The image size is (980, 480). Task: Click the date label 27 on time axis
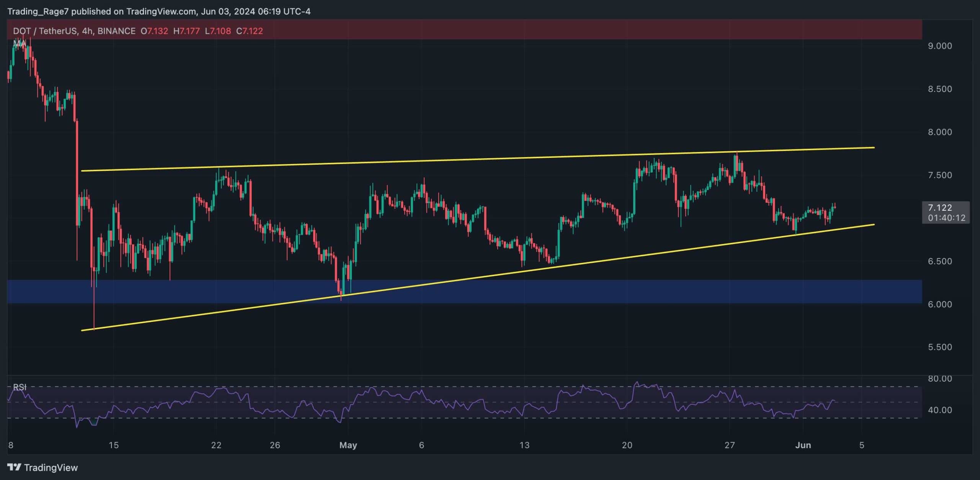(x=730, y=445)
